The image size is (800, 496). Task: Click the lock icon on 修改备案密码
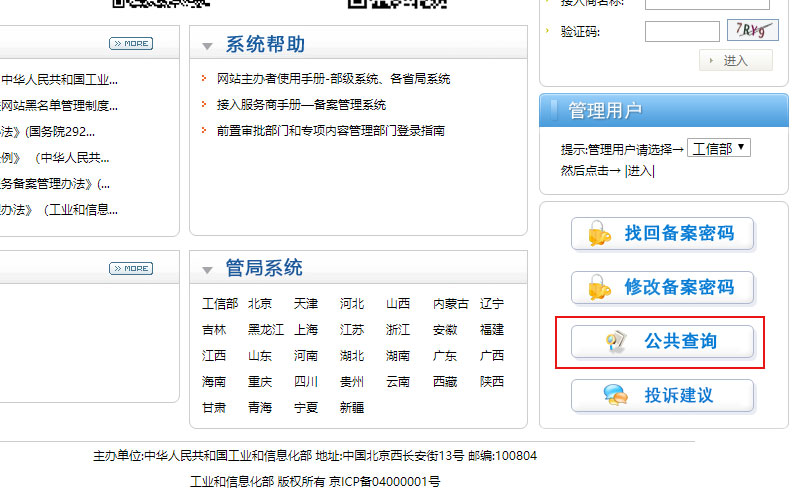[x=599, y=288]
